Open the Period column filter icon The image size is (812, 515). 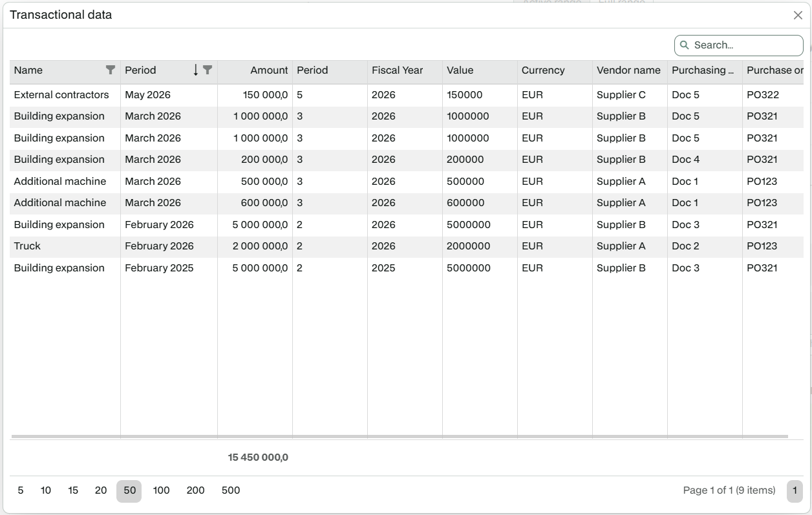pyautogui.click(x=208, y=70)
